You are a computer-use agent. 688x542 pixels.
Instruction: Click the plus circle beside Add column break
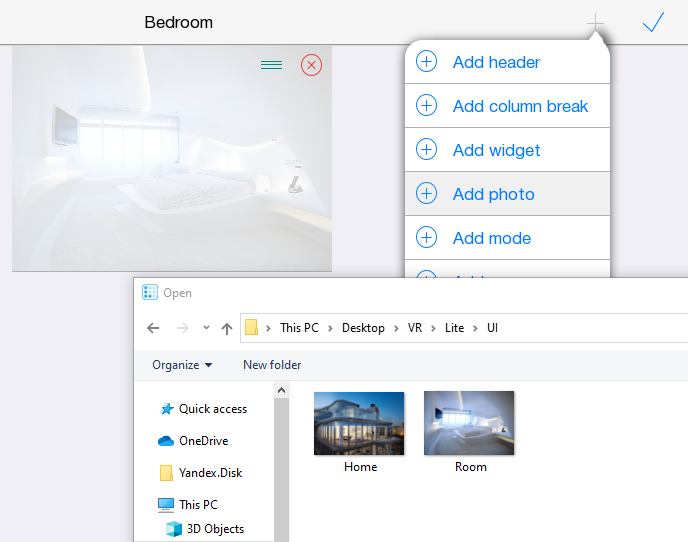pos(426,105)
